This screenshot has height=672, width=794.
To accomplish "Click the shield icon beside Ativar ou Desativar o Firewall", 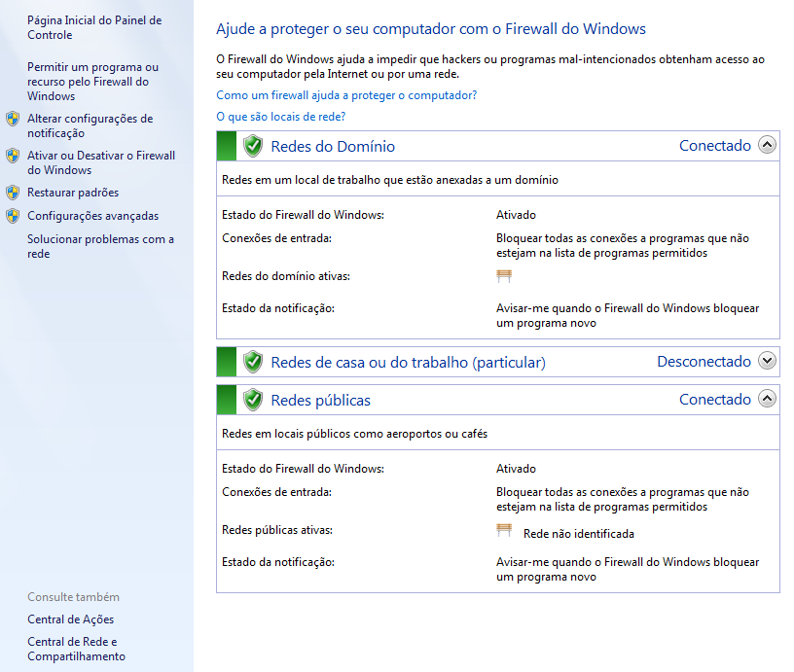I will click(13, 156).
